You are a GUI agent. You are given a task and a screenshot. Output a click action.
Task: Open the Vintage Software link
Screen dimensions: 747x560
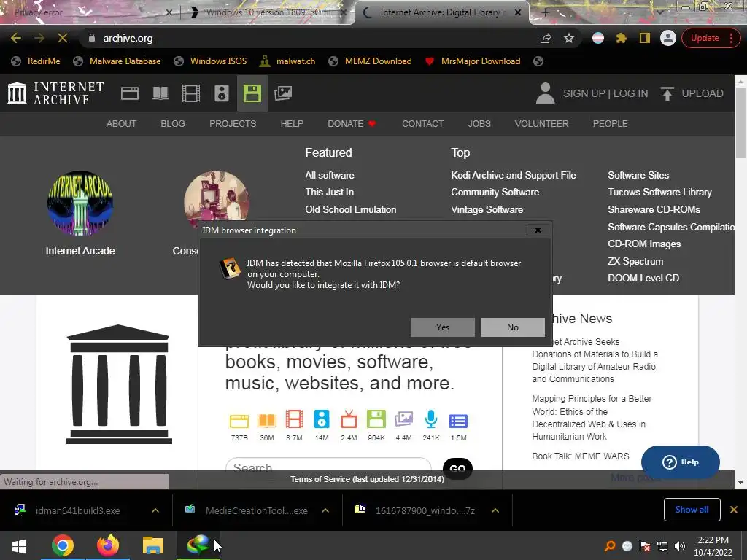click(487, 209)
